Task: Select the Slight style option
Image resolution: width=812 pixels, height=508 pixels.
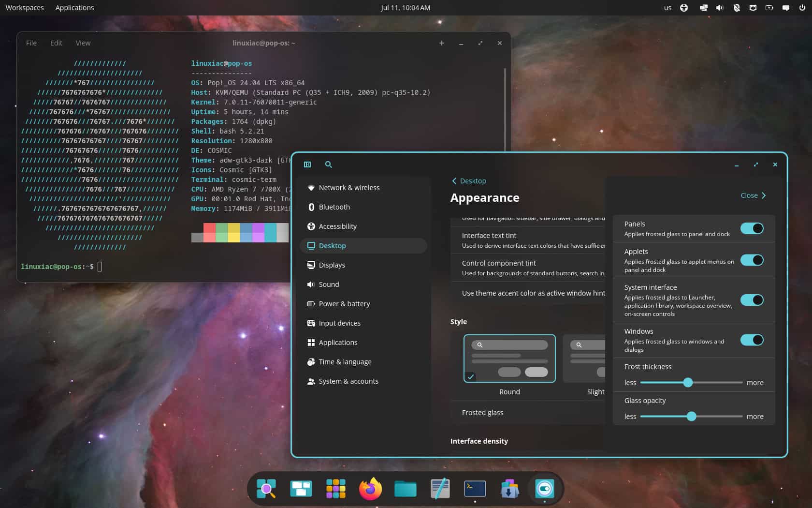Action: 584,359
